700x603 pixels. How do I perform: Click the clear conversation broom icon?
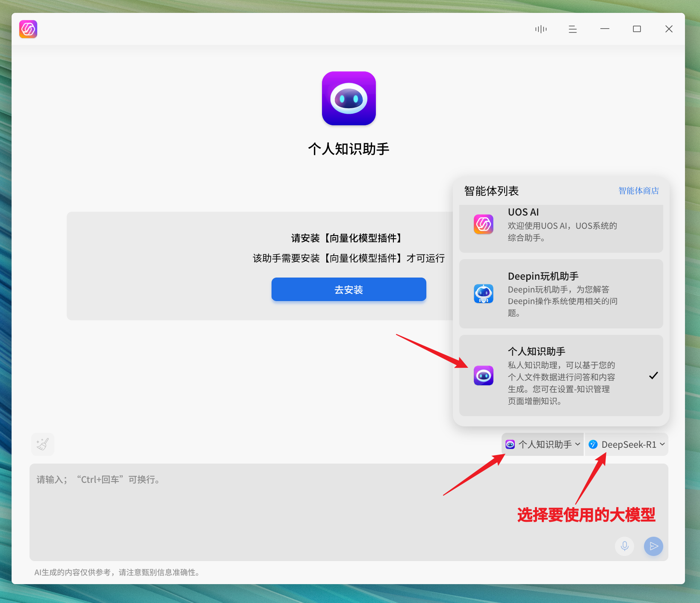point(43,444)
